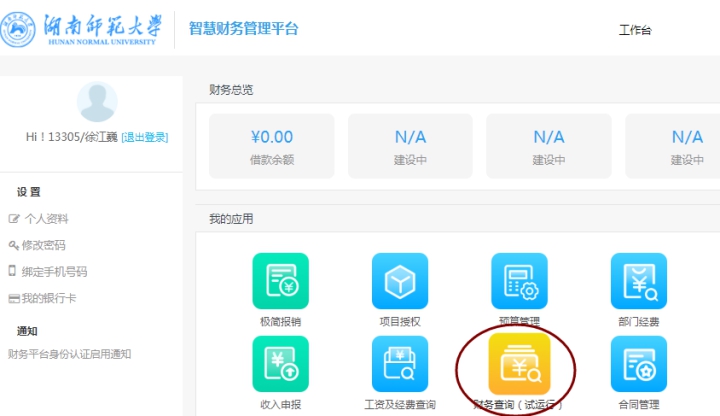
Task: Open 绑定手机号码 in the sidebar
Action: [54, 271]
